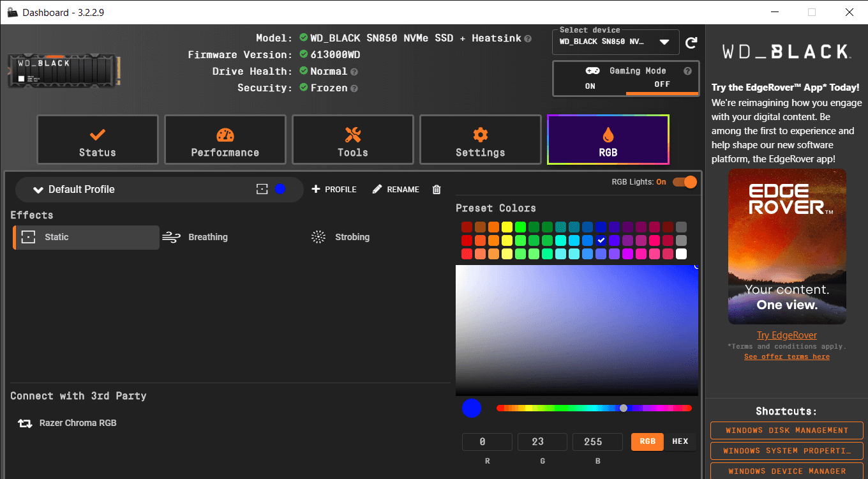Set Gaming Mode to OFF
This screenshot has width=868, height=479.
tap(662, 84)
